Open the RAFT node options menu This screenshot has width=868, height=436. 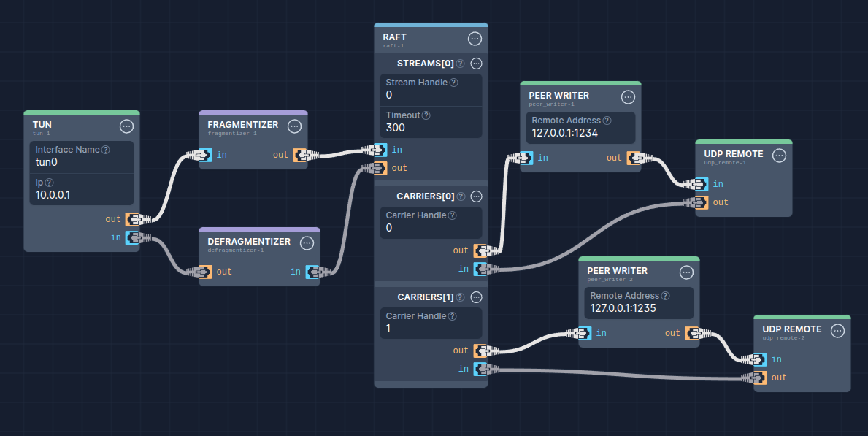coord(475,39)
